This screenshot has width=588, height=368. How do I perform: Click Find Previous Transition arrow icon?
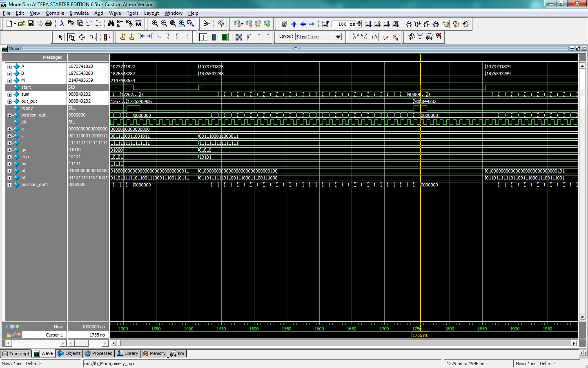click(141, 37)
